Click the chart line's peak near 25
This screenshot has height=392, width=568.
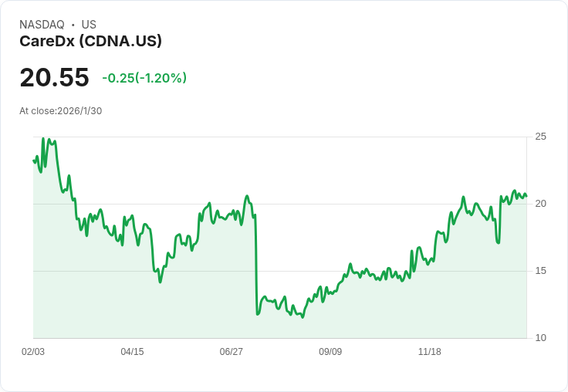point(43,139)
